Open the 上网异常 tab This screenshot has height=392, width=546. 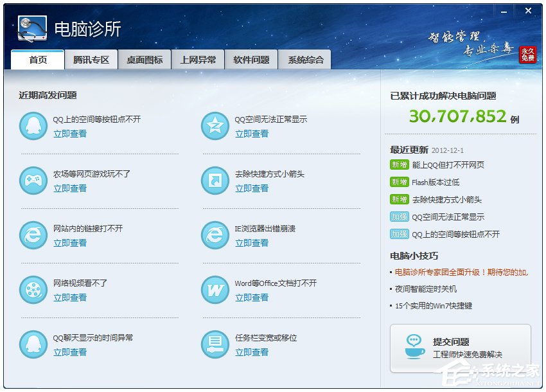coord(198,58)
